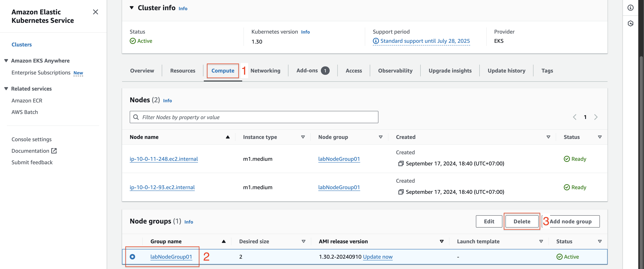Click the Delete node group button
644x269 pixels.
522,221
